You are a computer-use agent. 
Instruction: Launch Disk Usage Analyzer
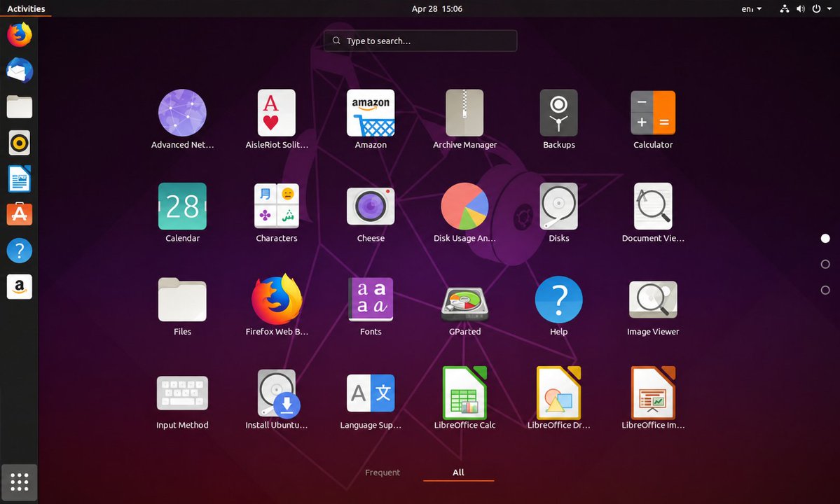pos(464,212)
